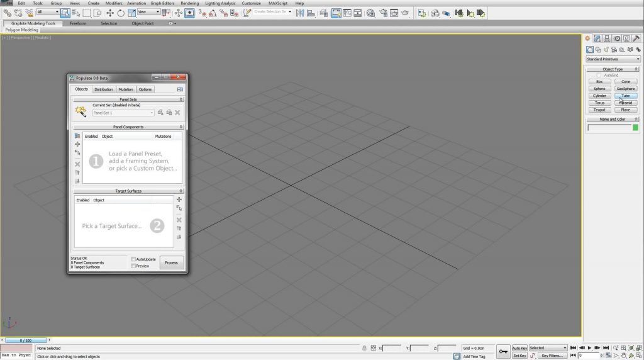The image size is (644, 360).
Task: Click the magic wand panel preset icon
Action: pos(80,112)
